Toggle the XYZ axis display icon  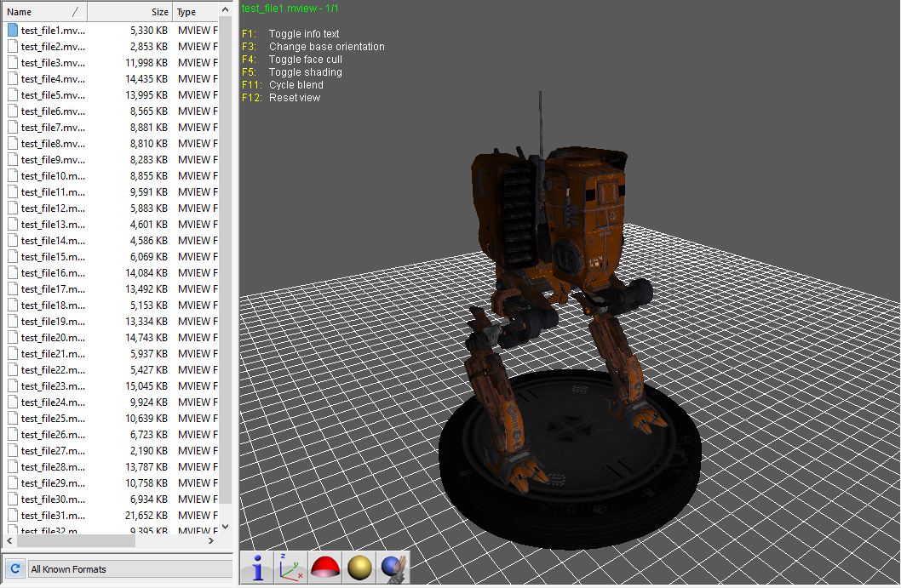[290, 568]
